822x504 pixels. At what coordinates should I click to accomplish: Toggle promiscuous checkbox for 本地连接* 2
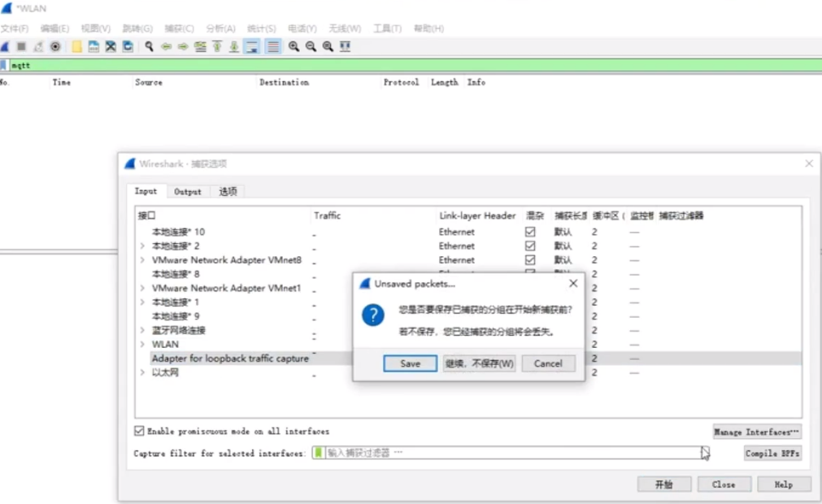click(530, 245)
